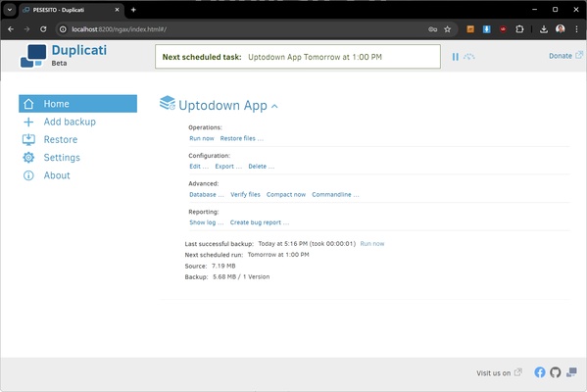
Task: Open the throttle speed gauge icon
Action: click(x=468, y=57)
